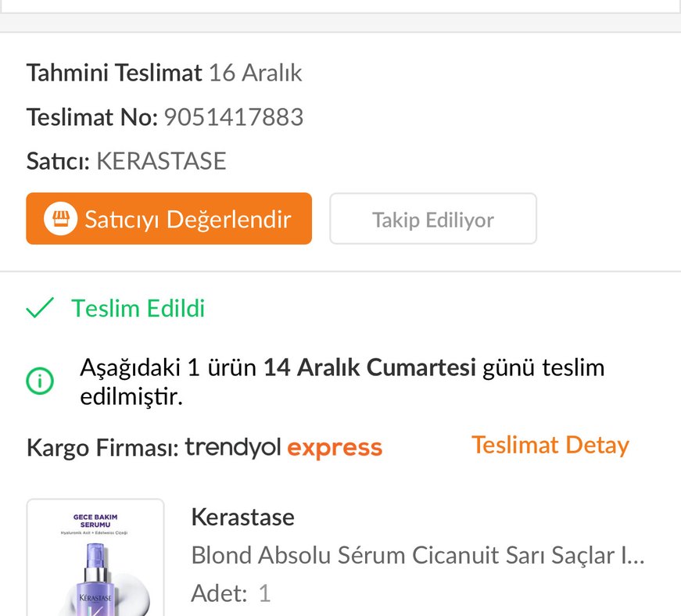
Task: Expand delivery details with Teslimat Detay
Action: pos(550,445)
